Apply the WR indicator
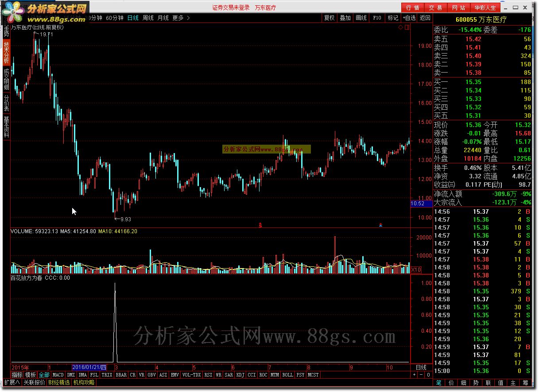 pyautogui.click(x=218, y=375)
